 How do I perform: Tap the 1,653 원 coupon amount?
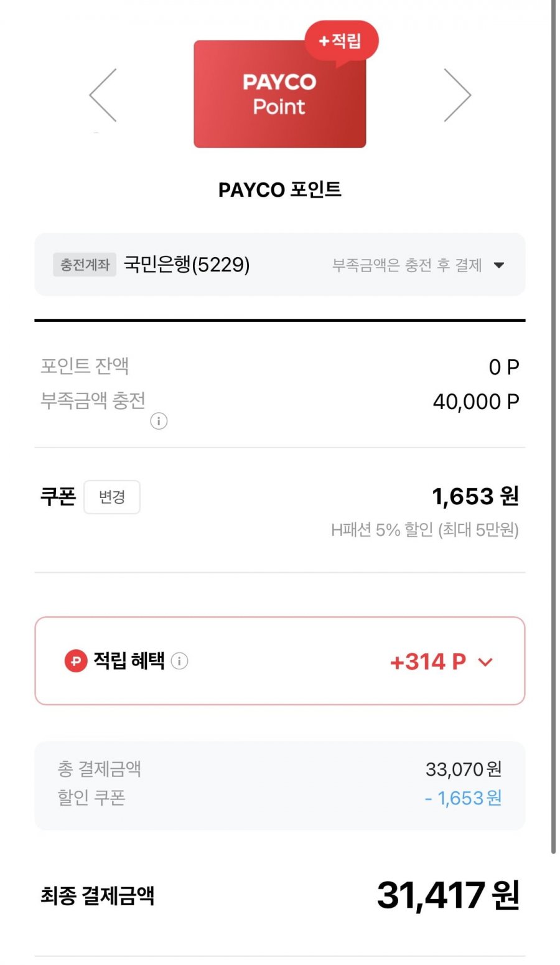coord(475,496)
